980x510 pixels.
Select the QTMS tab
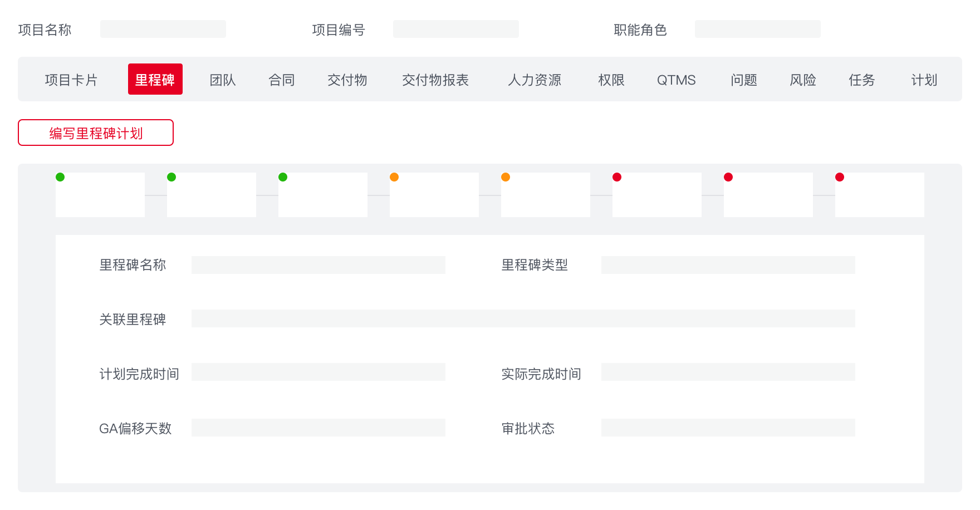point(677,80)
